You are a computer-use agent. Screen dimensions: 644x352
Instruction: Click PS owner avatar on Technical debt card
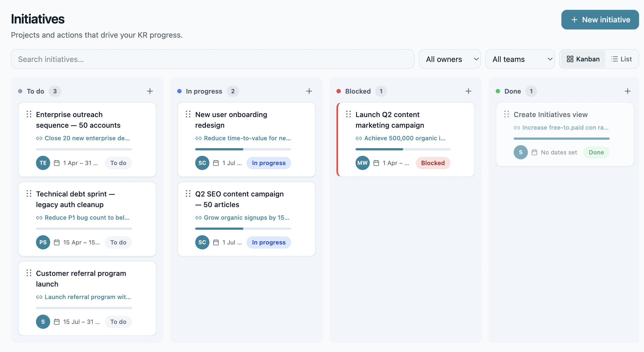(x=43, y=242)
